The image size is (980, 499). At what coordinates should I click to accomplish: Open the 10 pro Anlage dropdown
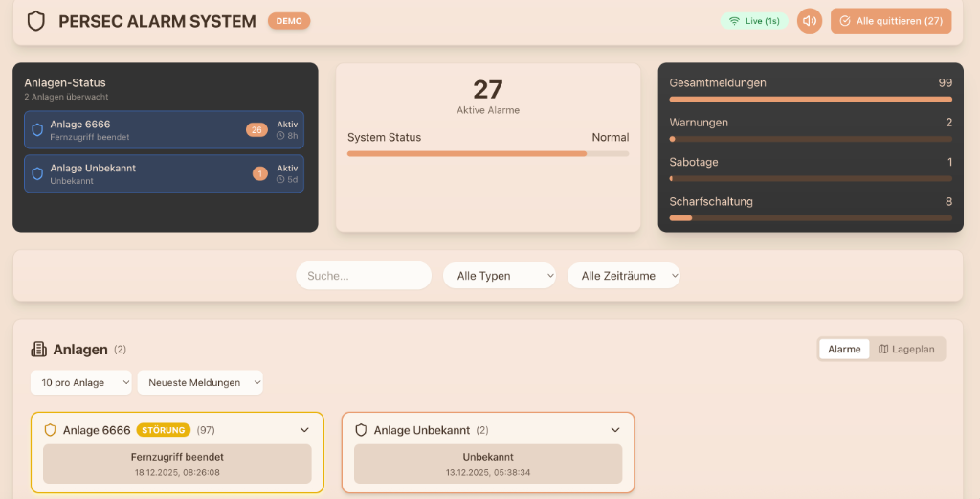pos(81,383)
